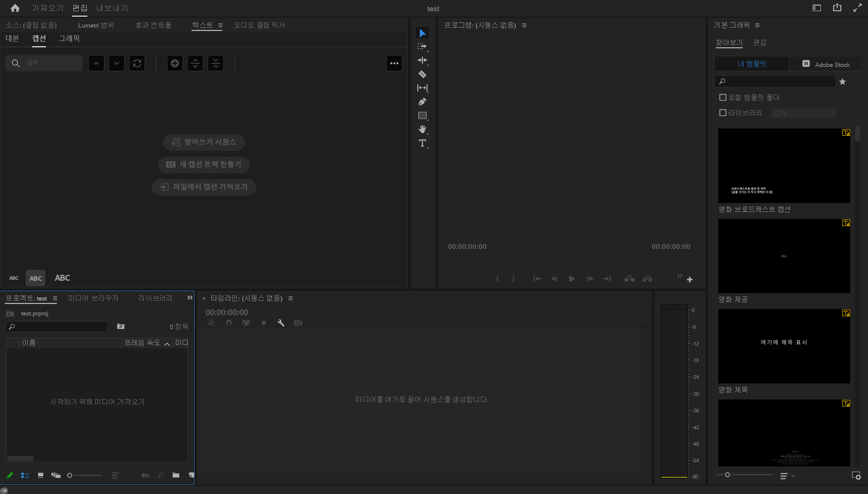Open the 내보내기 workspace tab
Viewport: 868px width, 494px height.
(112, 8)
